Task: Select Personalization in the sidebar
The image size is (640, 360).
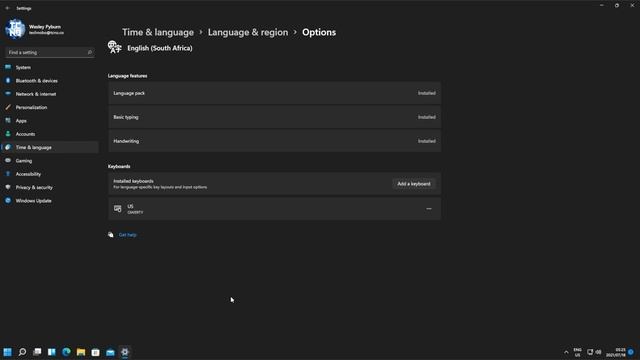Action: point(50,107)
